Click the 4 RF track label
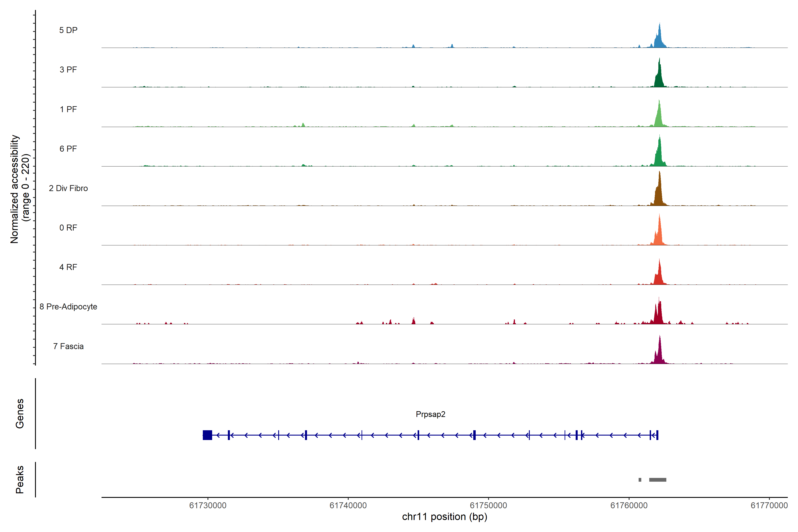 (68, 267)
